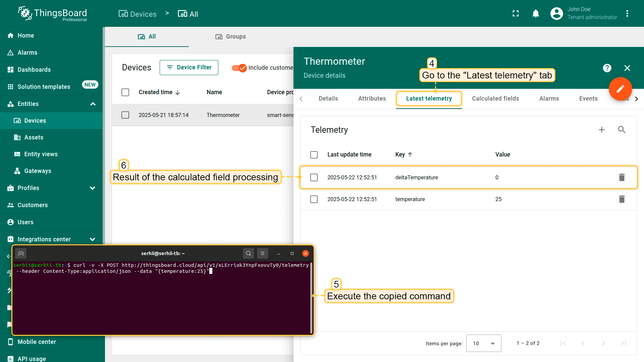
Task: Click the orange edit pencil button
Action: pyautogui.click(x=620, y=89)
